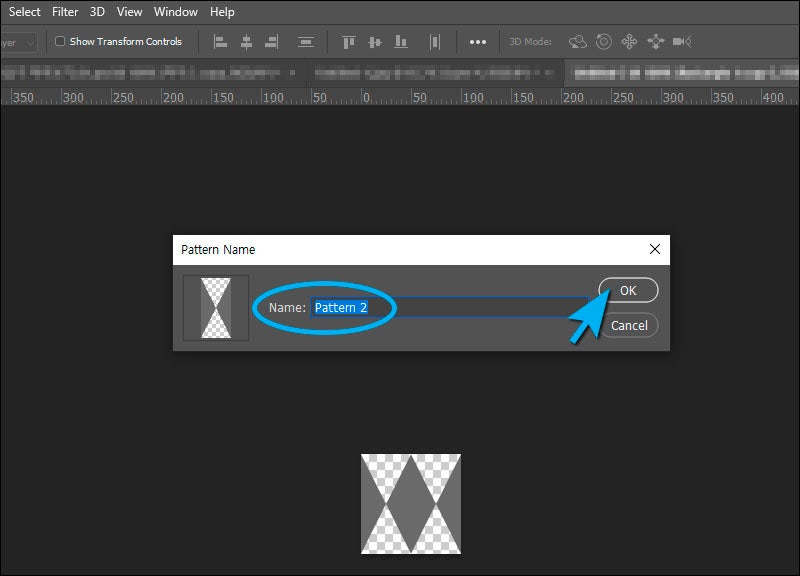Select the 3D orbit rotate mode icon

pyautogui.click(x=578, y=41)
